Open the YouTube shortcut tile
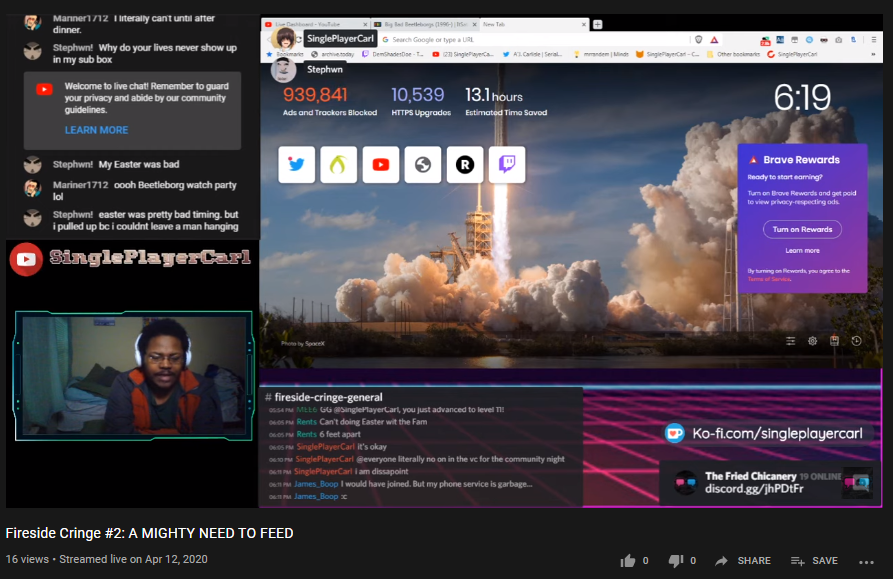 coord(380,165)
